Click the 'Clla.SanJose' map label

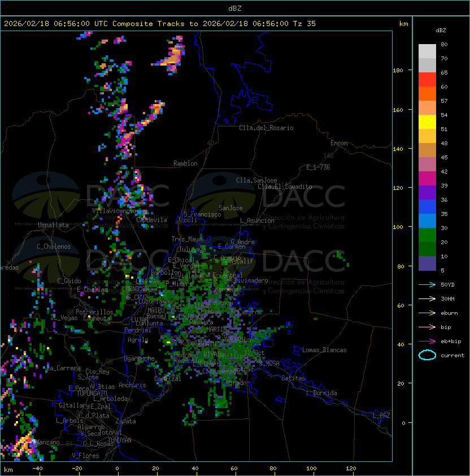point(256,180)
